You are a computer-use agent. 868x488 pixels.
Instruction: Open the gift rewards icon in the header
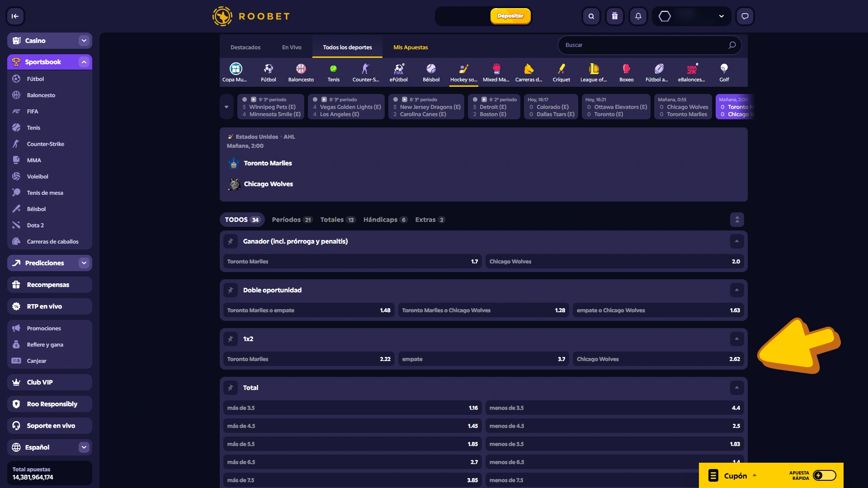click(x=615, y=16)
